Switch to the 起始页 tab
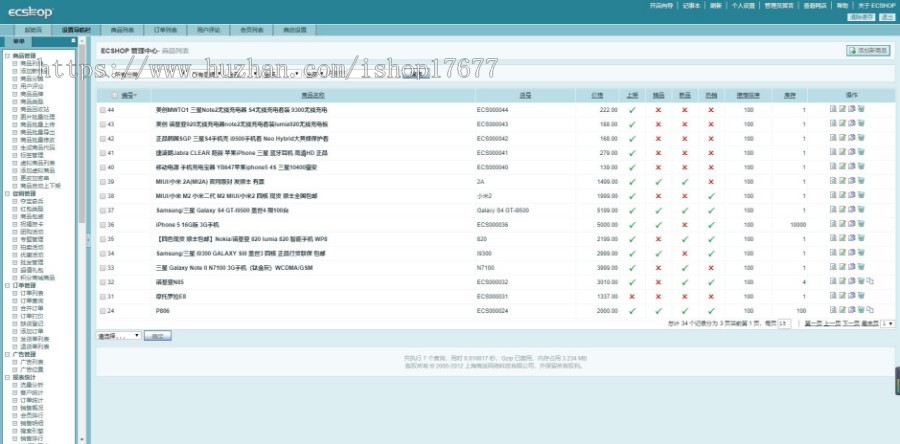Screen dimensions: 900x444 [33, 30]
